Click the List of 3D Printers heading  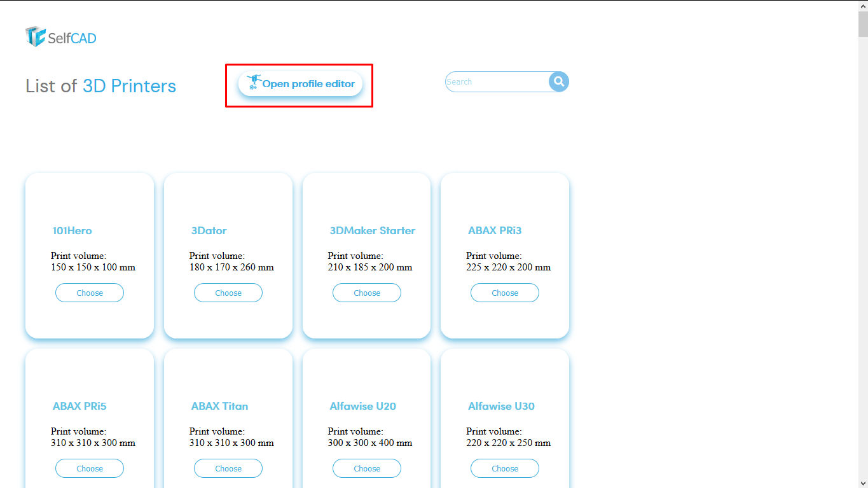coord(101,86)
